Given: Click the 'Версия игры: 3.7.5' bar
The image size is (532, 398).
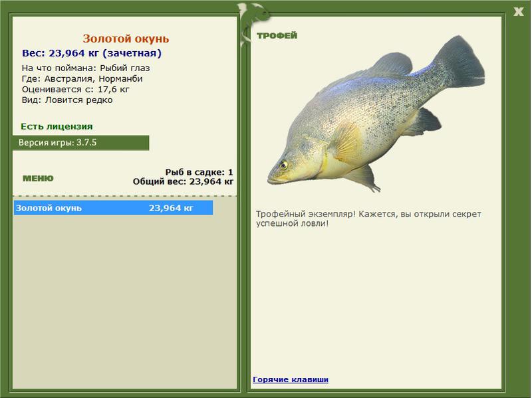Looking at the screenshot, I should click(x=80, y=143).
